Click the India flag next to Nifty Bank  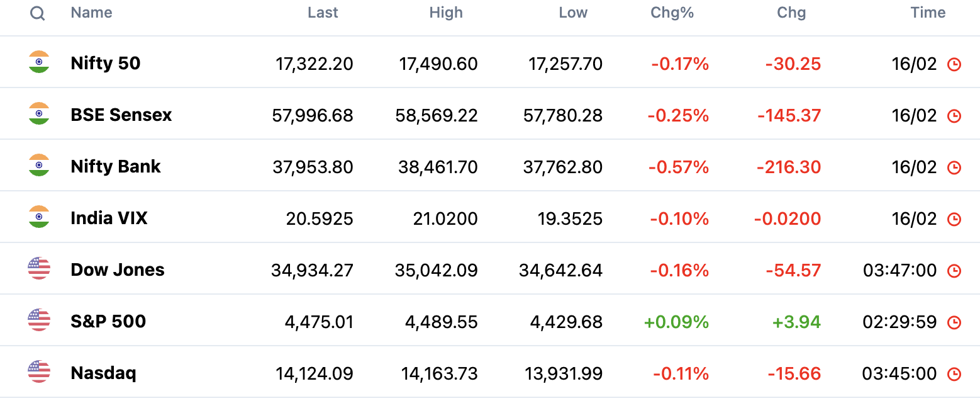coord(39,165)
